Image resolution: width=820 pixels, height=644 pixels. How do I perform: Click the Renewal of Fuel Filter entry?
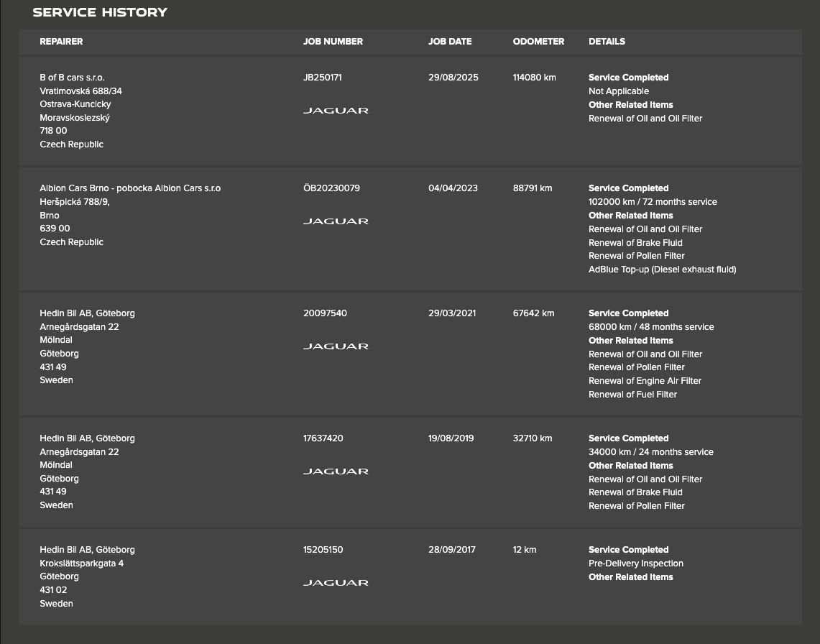(x=632, y=395)
